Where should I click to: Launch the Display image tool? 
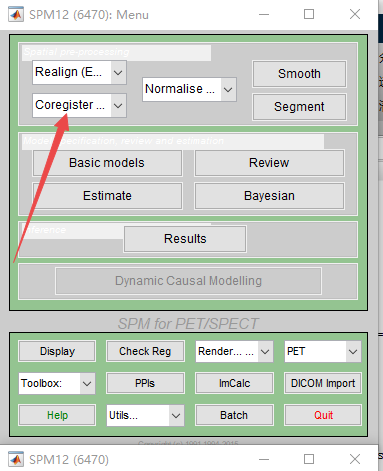[x=57, y=351]
